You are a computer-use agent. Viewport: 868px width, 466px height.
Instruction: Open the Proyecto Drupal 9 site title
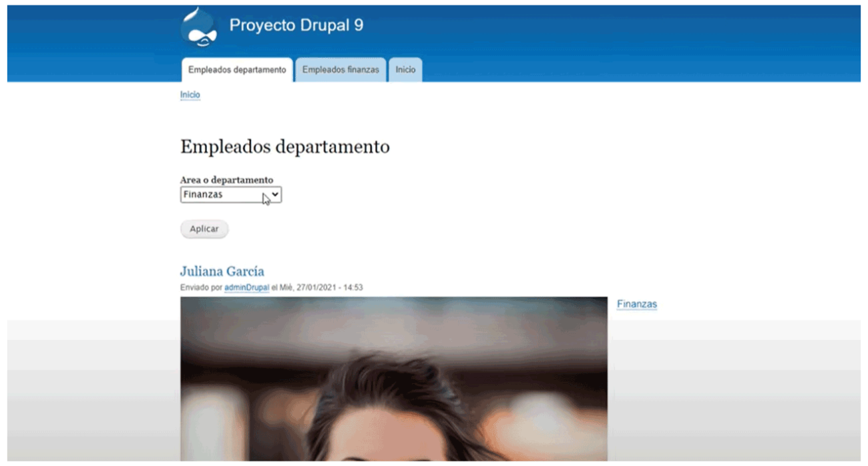click(296, 25)
